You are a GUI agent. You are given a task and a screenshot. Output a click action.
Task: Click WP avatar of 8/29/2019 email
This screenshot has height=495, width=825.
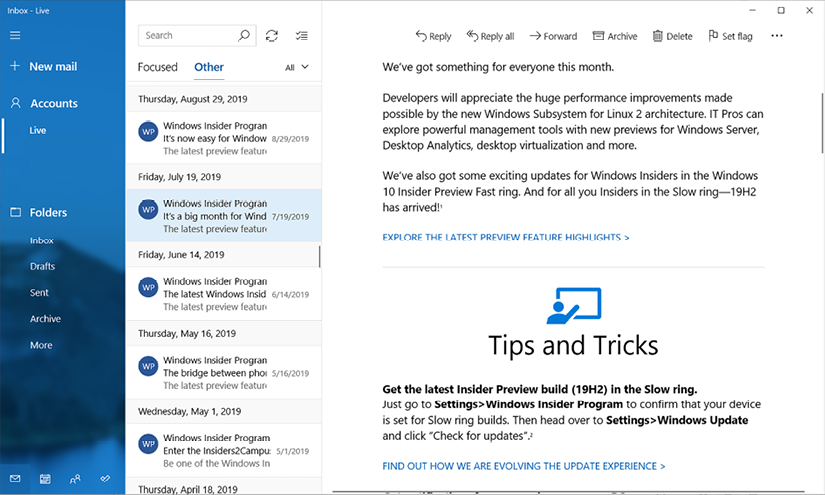(x=148, y=132)
